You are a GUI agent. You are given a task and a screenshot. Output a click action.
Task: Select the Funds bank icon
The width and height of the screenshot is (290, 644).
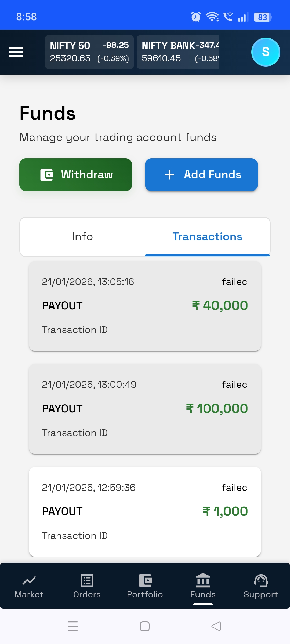pyautogui.click(x=203, y=580)
